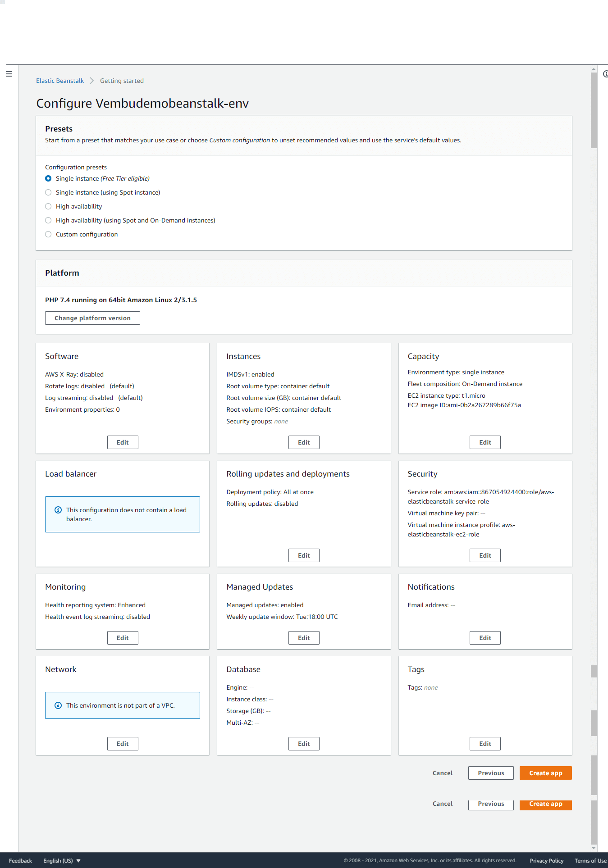Click the Managed updates: enabled text
This screenshot has height=868, width=608.
tap(265, 605)
